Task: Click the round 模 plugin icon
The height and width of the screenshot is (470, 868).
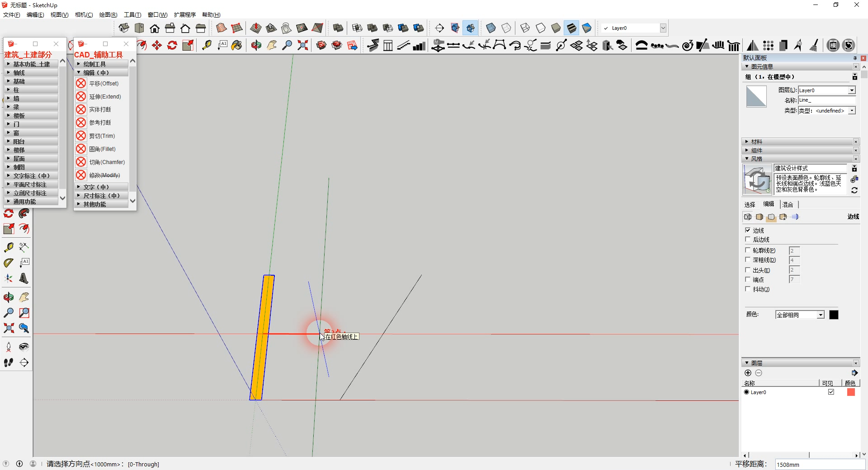Action: [833, 45]
